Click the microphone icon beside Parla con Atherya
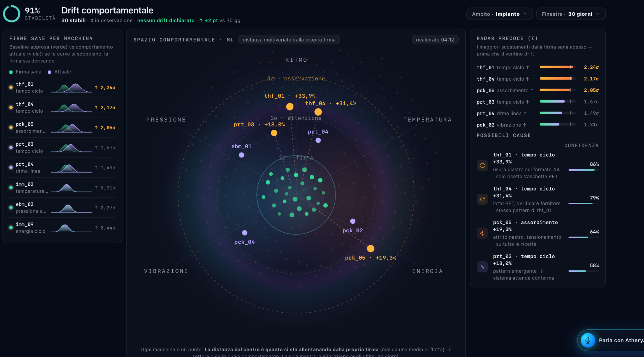Screen dimensions: 644x357 (x=588, y=340)
